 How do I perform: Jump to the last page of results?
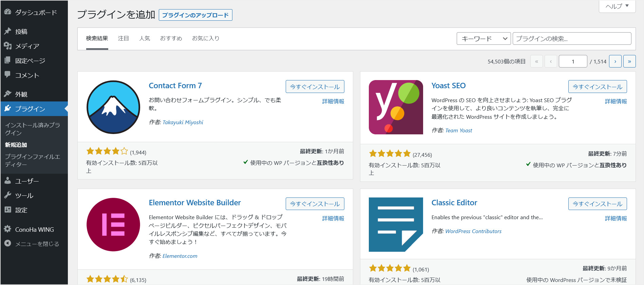629,61
